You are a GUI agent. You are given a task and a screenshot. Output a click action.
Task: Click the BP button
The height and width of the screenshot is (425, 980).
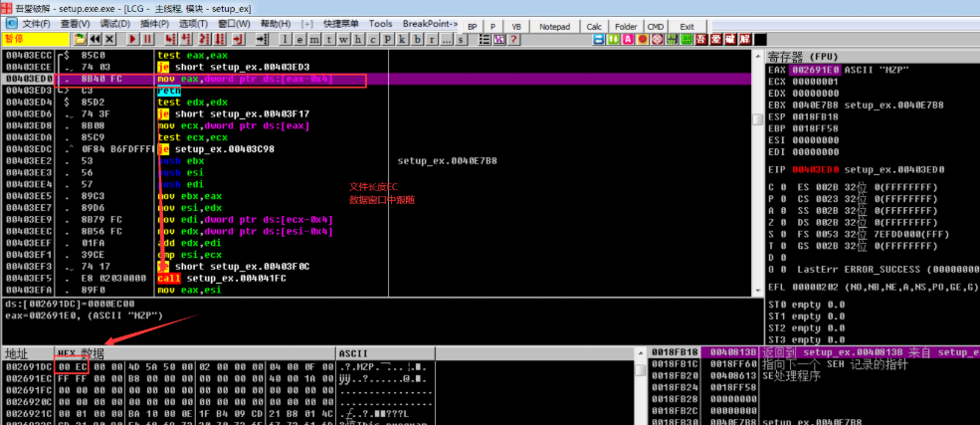click(x=472, y=26)
